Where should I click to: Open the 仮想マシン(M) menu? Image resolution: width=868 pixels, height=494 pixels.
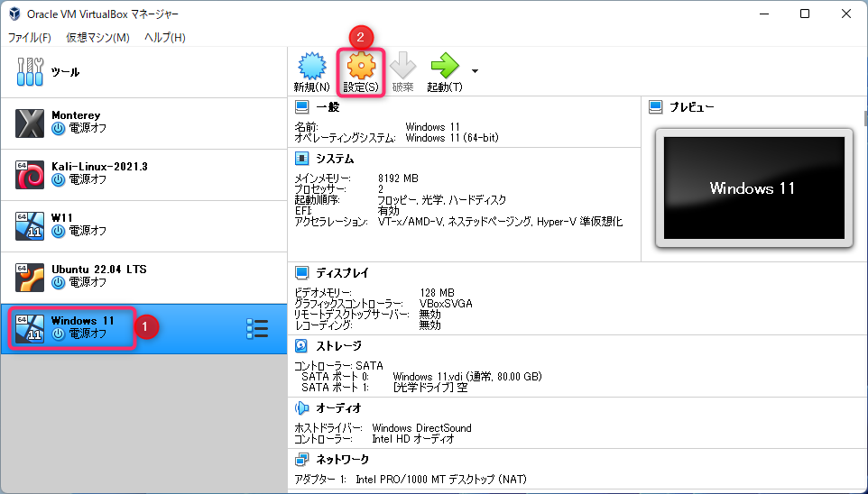(x=98, y=38)
